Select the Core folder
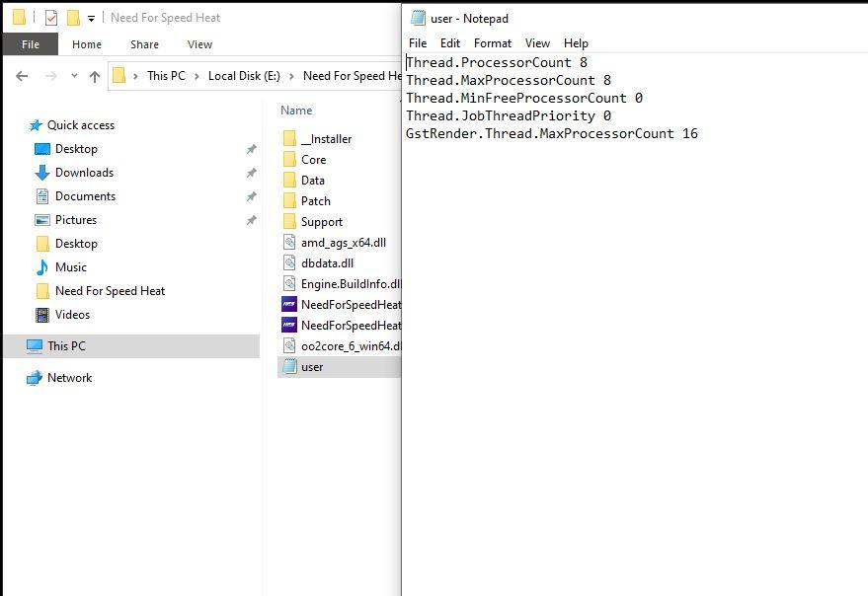 tap(313, 160)
